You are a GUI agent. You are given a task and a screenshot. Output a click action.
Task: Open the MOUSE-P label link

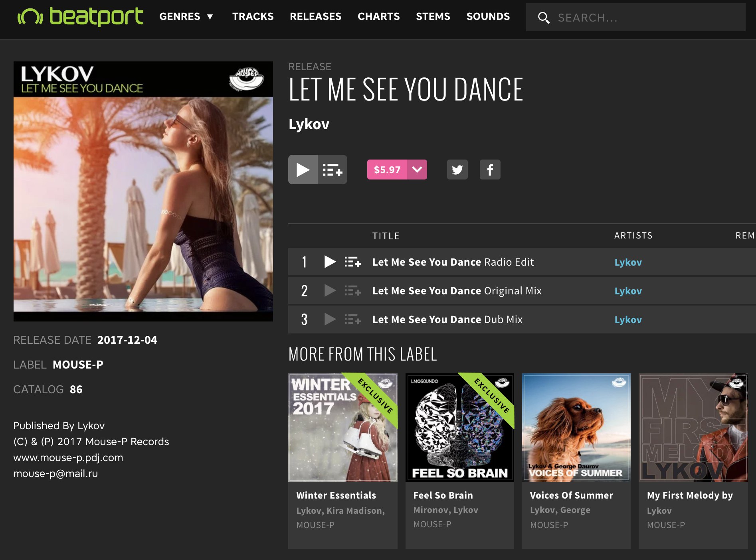pos(78,365)
